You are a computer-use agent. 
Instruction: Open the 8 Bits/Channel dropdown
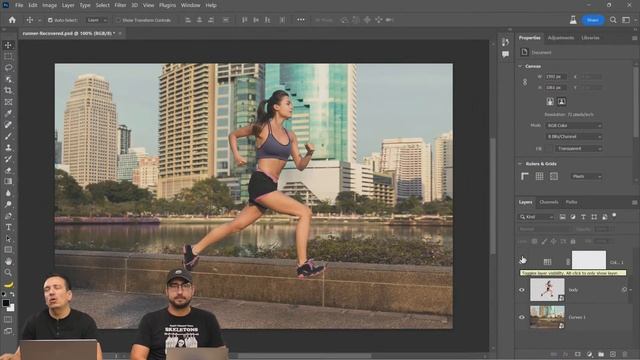click(574, 137)
